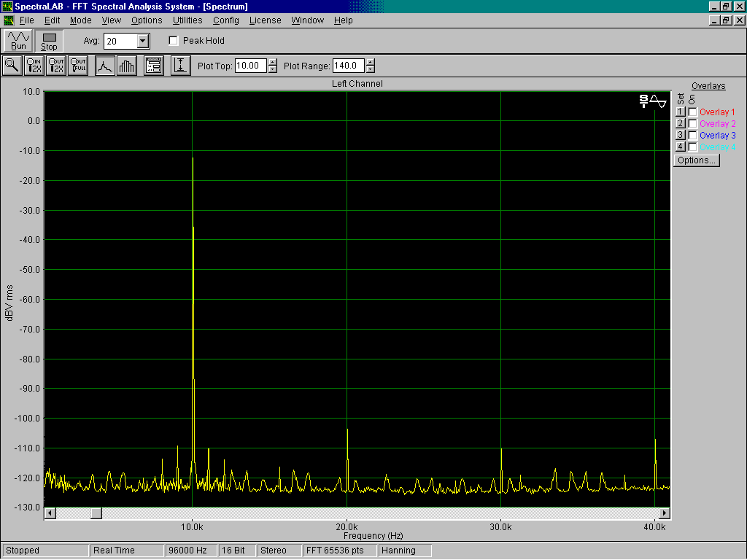747x560 pixels.
Task: Restore the inner Spectrum window
Action: (x=726, y=20)
